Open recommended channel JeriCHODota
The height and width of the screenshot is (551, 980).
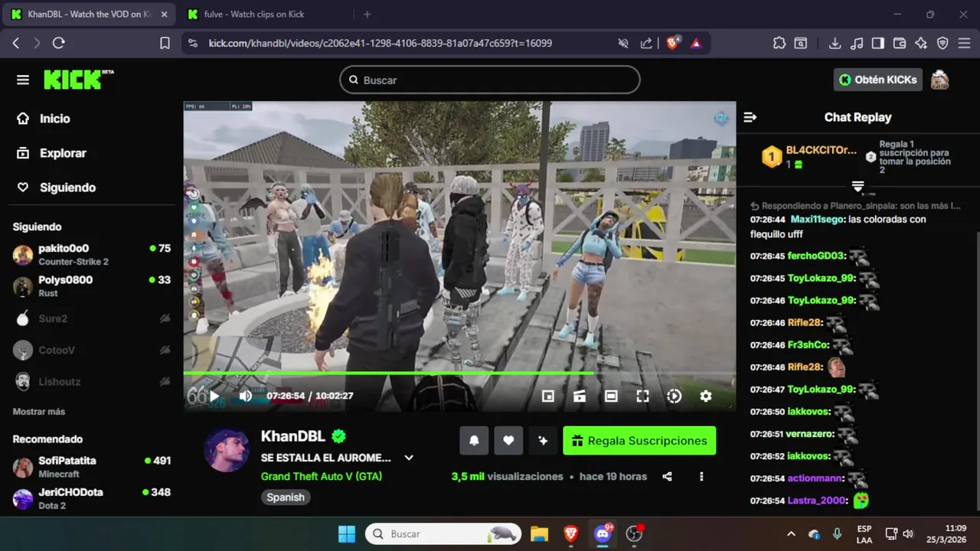click(92, 498)
